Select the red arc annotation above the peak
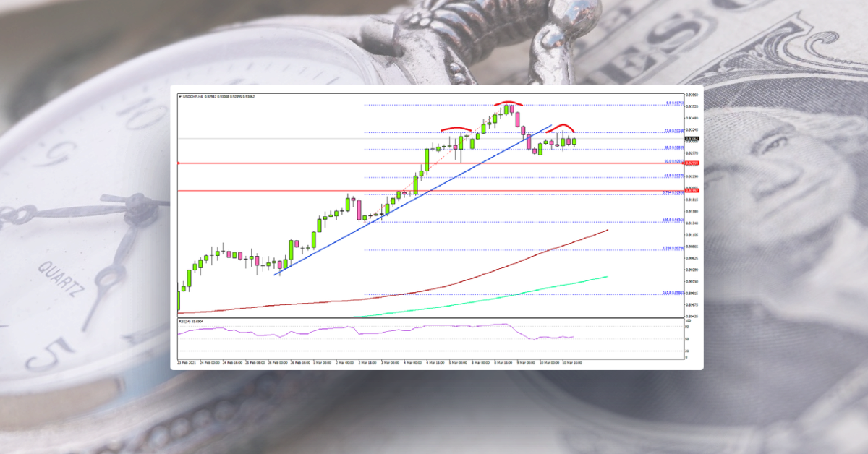The height and width of the screenshot is (454, 868). point(506,103)
